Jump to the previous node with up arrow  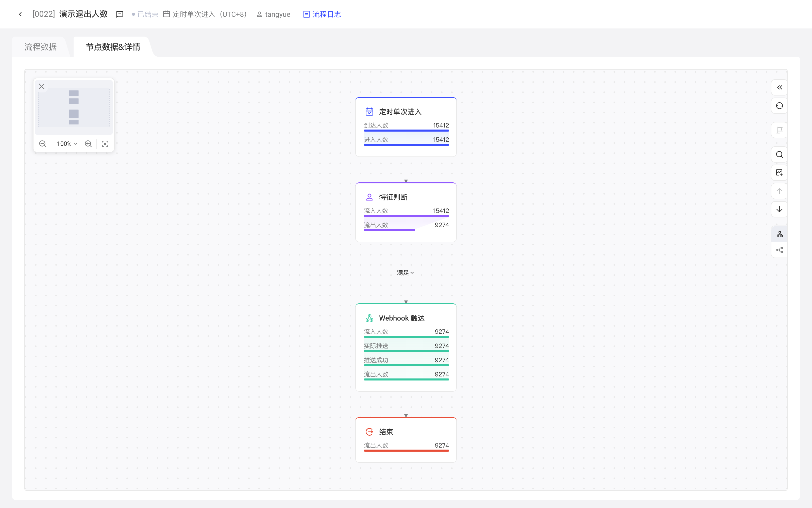(780, 191)
